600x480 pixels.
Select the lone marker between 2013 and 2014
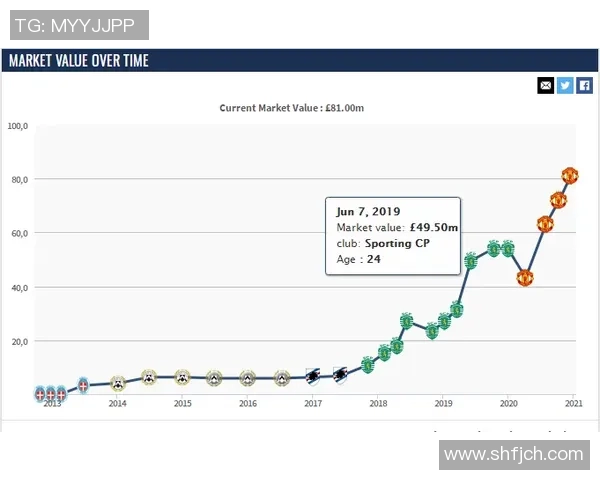(x=84, y=385)
